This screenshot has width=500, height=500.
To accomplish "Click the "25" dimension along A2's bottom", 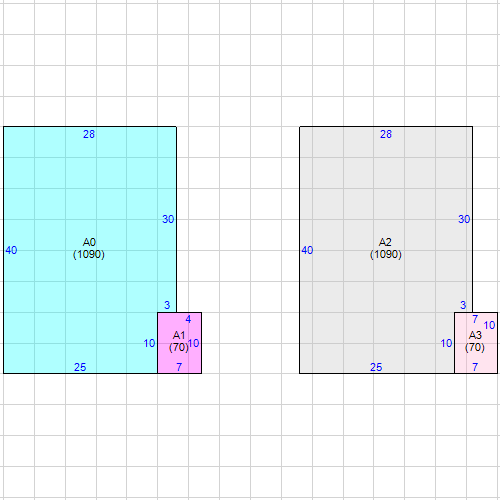I will click(376, 367).
